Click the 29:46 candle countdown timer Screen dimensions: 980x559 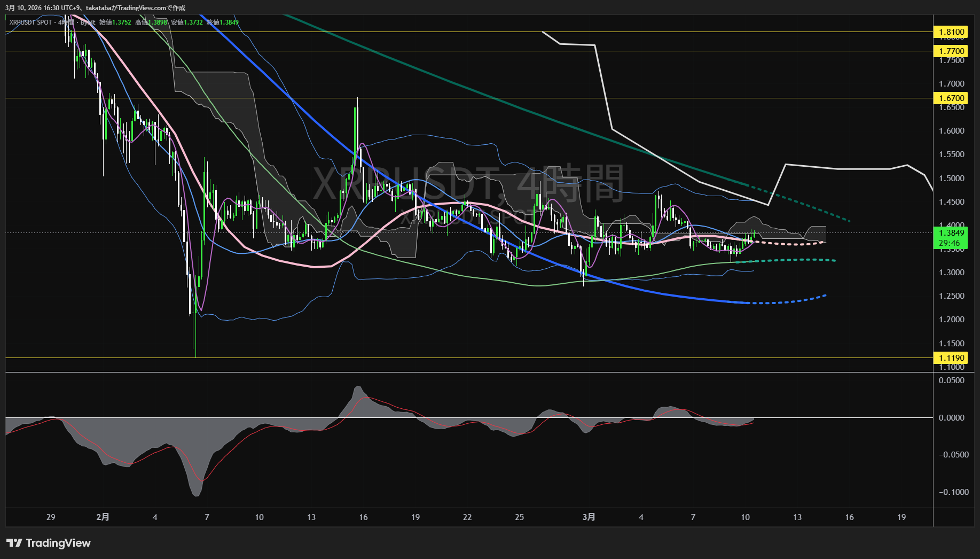(949, 243)
